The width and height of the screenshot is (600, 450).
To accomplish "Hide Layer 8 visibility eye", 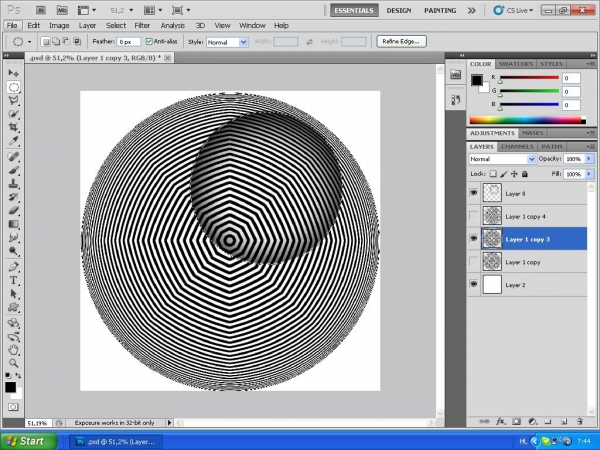I will (x=474, y=193).
